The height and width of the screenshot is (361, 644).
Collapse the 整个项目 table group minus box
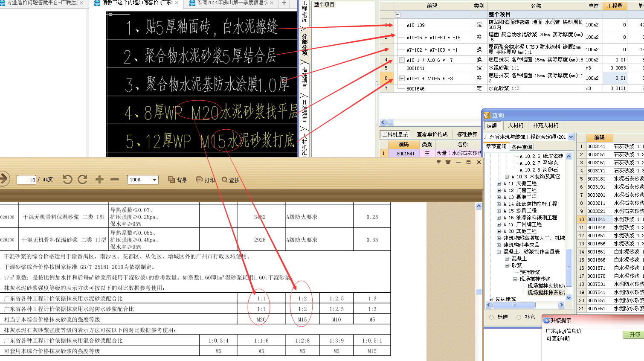pyautogui.click(x=398, y=15)
